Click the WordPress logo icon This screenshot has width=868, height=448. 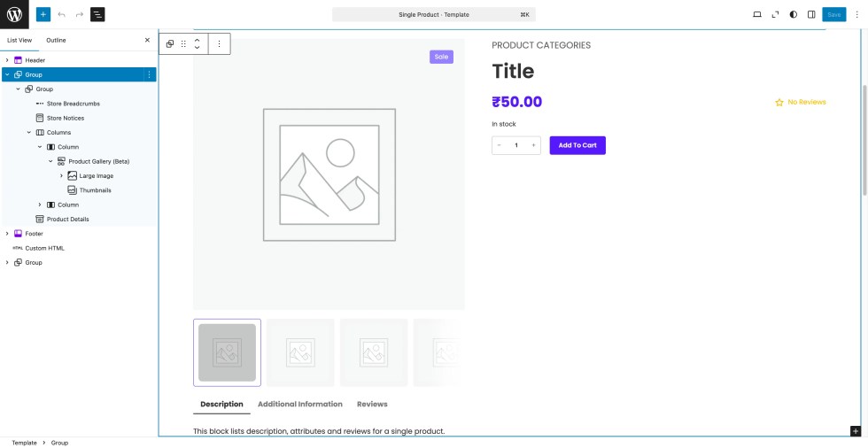(x=14, y=14)
